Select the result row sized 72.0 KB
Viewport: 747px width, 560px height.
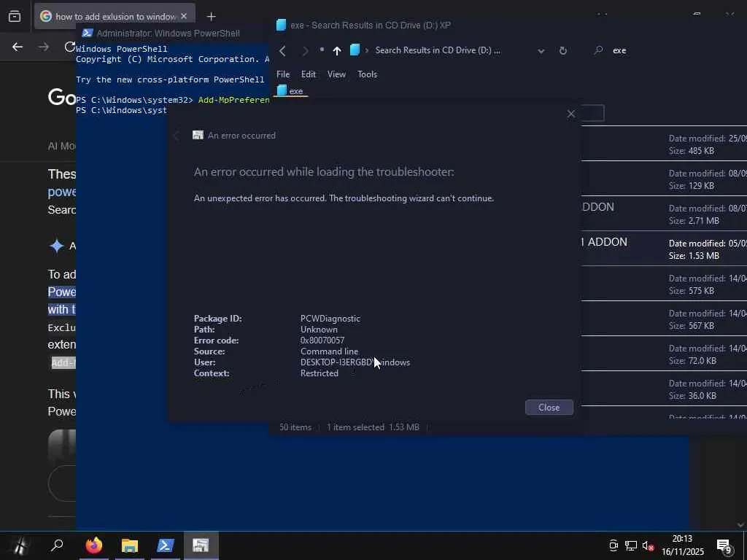pyautogui.click(x=664, y=354)
